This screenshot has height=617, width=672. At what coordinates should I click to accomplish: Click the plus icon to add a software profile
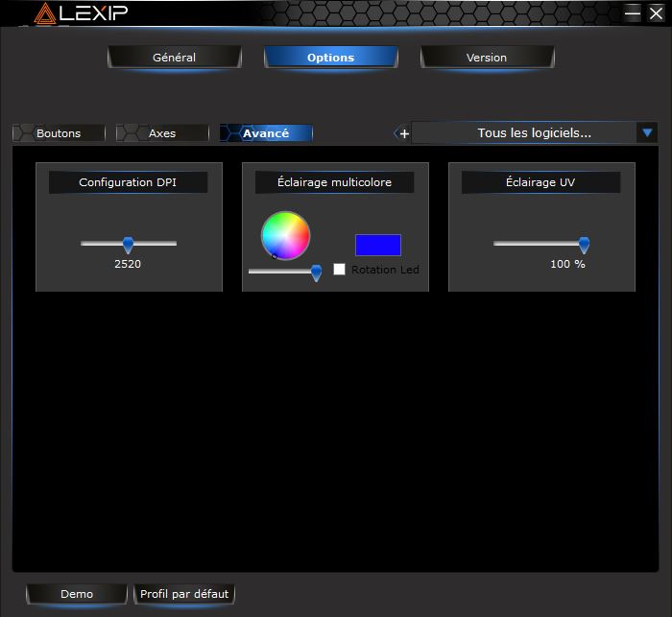coord(404,133)
